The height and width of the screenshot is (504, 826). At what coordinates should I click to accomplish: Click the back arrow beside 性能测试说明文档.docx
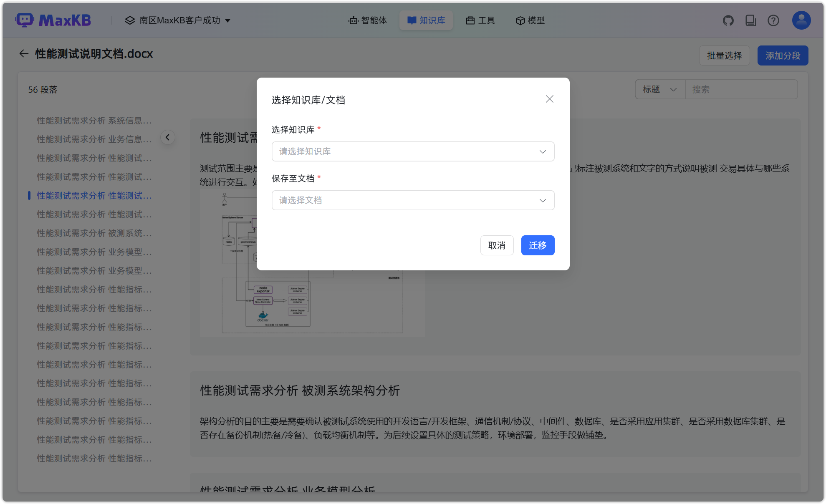[24, 53]
